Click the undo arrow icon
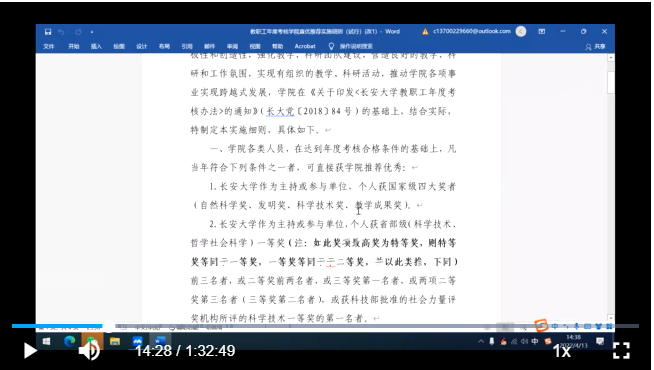The image size is (654, 370). coord(62,32)
